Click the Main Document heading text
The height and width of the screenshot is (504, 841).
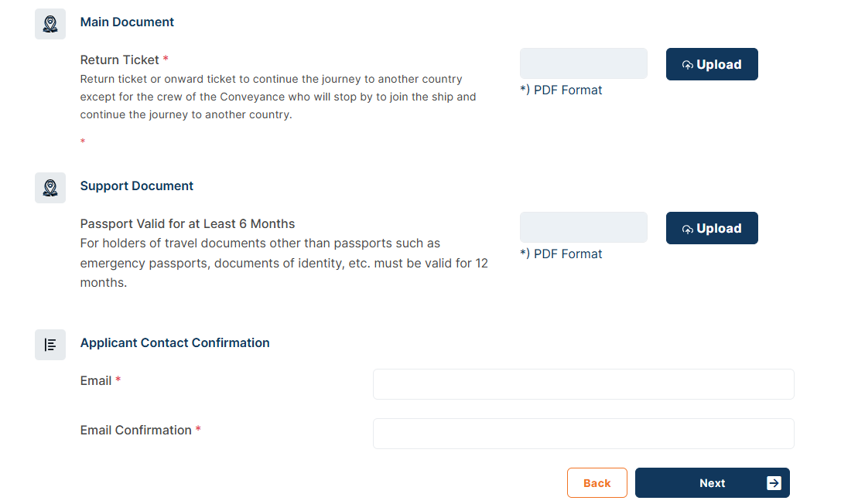click(127, 22)
